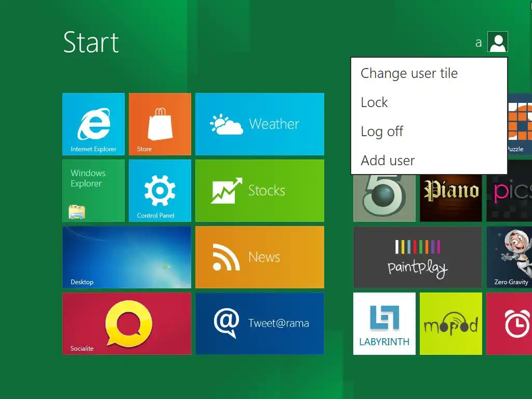Open the Weather tile
This screenshot has width=532, height=399.
tap(260, 124)
